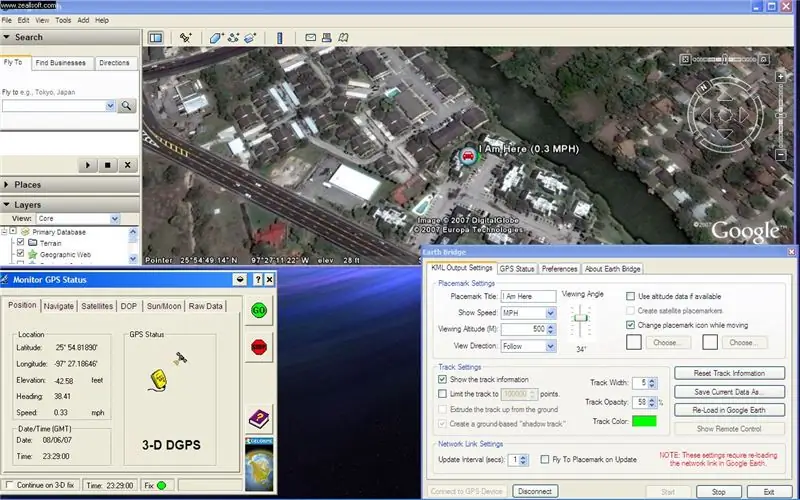Open the purple help book icon
Viewport: 800px width, 500px height.
coord(259,419)
